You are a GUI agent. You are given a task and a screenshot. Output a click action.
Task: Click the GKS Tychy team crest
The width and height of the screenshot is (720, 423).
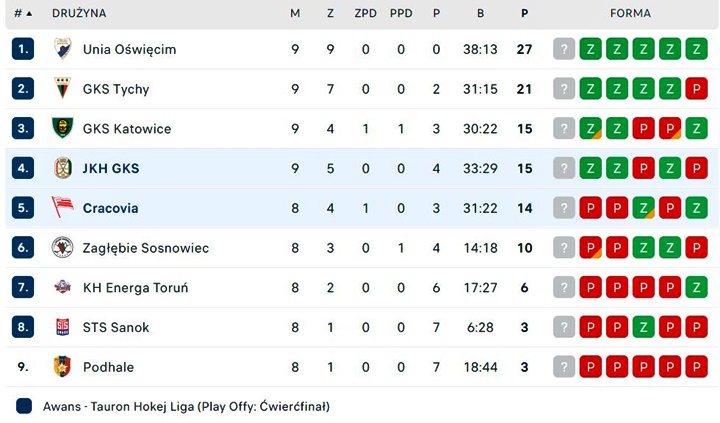[62, 89]
